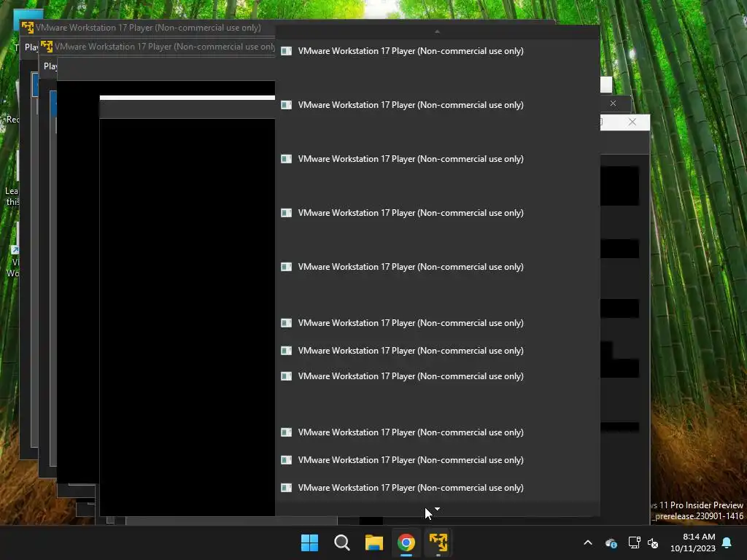Image resolution: width=747 pixels, height=560 pixels.
Task: Select the topmost VMware Workstation entry in the list
Action: [x=438, y=51]
